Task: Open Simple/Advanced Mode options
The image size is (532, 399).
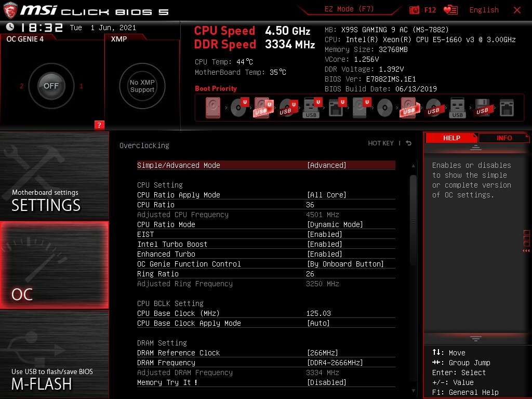Action: 266,165
